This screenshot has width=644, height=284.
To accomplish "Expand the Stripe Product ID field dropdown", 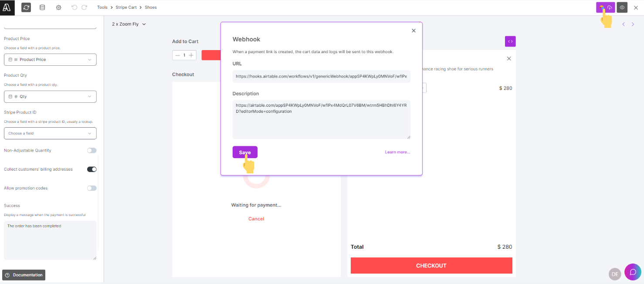I will coord(50,133).
